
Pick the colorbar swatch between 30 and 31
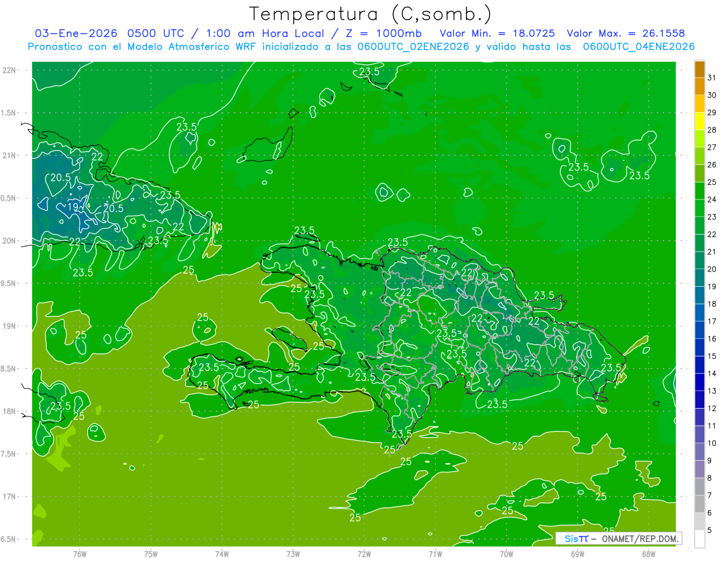point(699,87)
